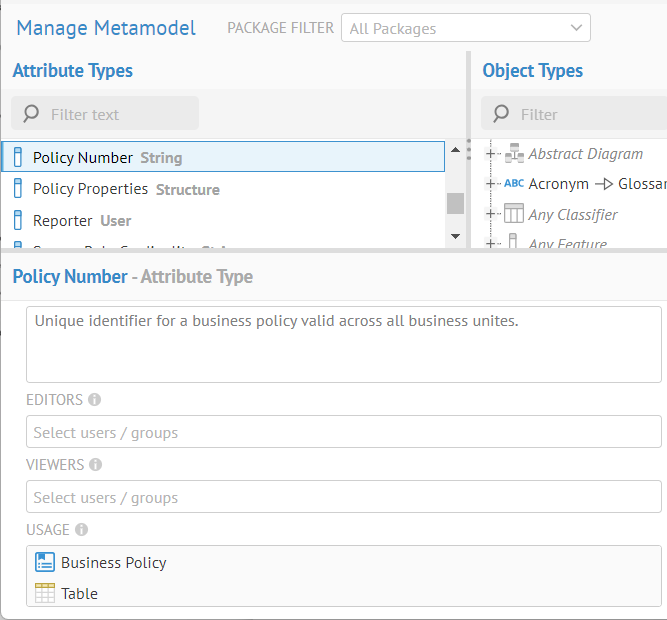Click the Policy Number attribute icon
The image size is (667, 620).
point(17,157)
